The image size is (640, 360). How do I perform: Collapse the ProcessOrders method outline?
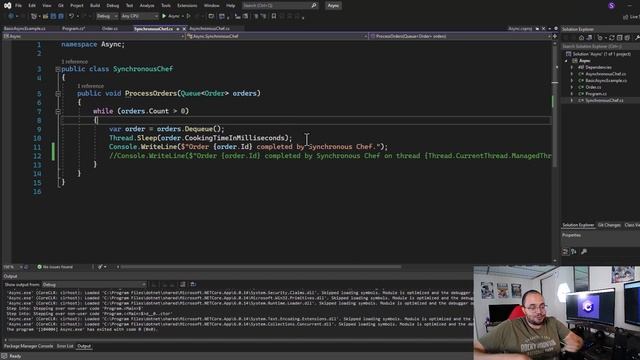click(x=58, y=94)
